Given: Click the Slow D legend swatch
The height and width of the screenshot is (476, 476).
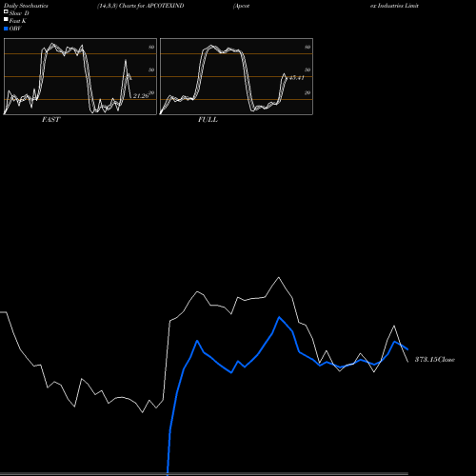Looking at the screenshot, I should pyautogui.click(x=6, y=11).
